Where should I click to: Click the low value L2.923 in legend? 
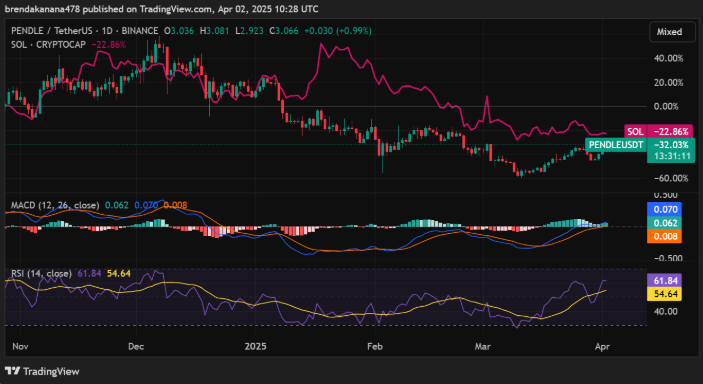point(249,31)
